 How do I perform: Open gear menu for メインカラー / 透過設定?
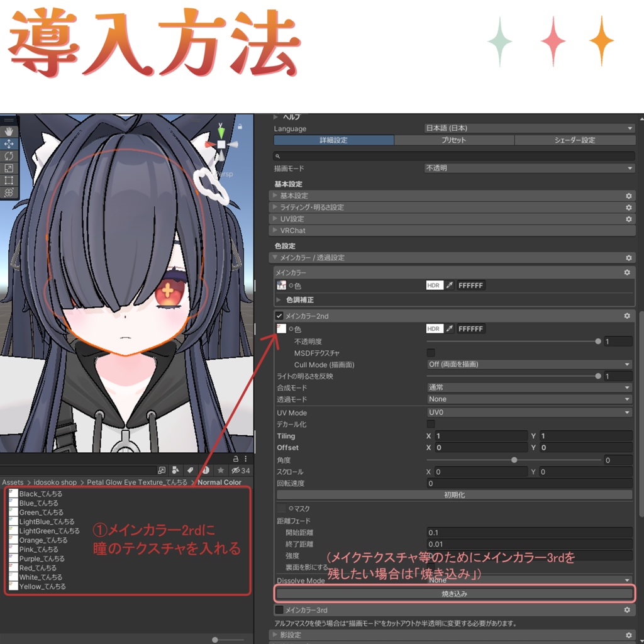[x=628, y=257]
